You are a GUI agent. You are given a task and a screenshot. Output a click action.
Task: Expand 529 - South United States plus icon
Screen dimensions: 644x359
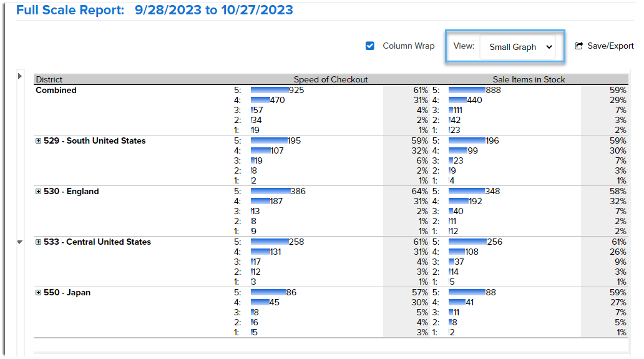click(38, 141)
